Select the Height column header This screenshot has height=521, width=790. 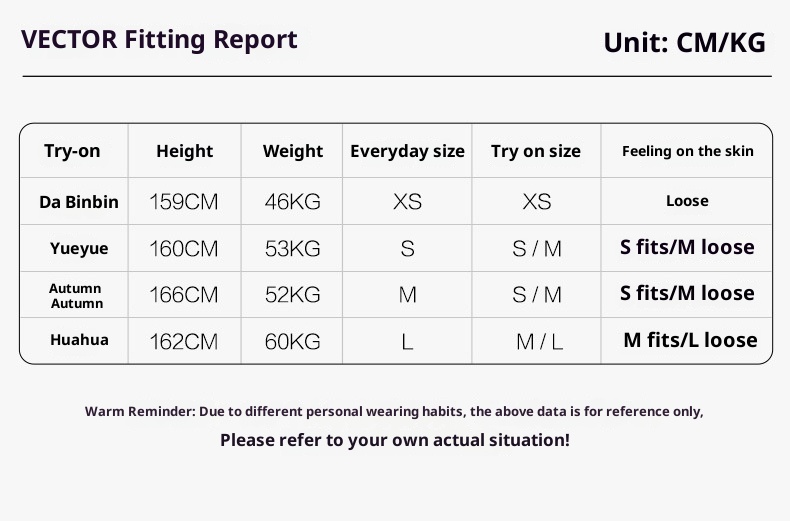pyautogui.click(x=184, y=151)
